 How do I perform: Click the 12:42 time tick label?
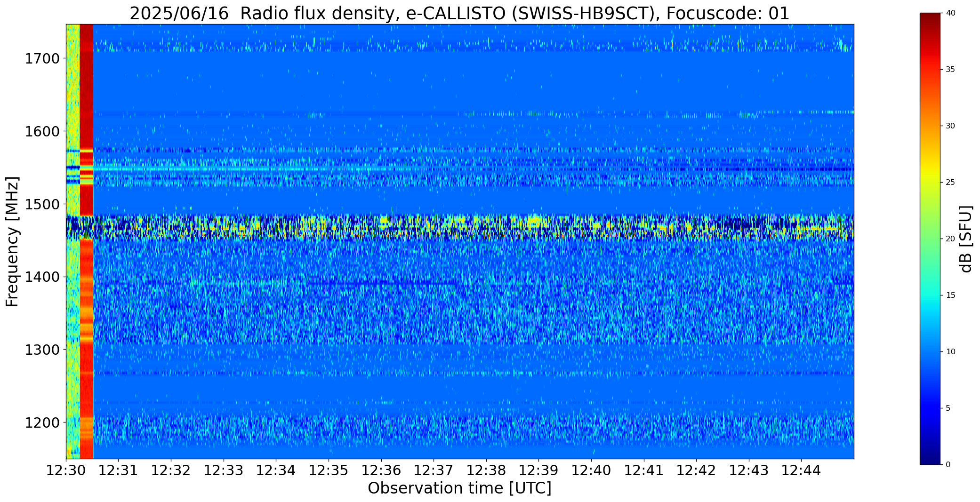(696, 470)
